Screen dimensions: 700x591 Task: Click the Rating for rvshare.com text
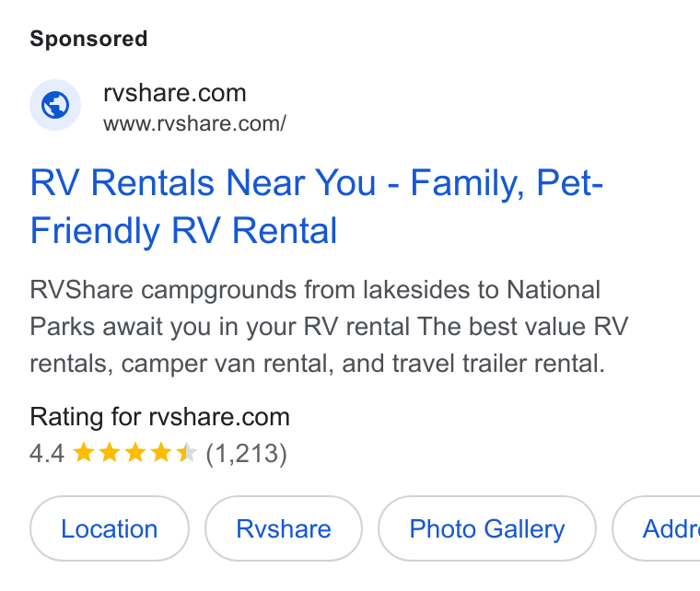[160, 417]
